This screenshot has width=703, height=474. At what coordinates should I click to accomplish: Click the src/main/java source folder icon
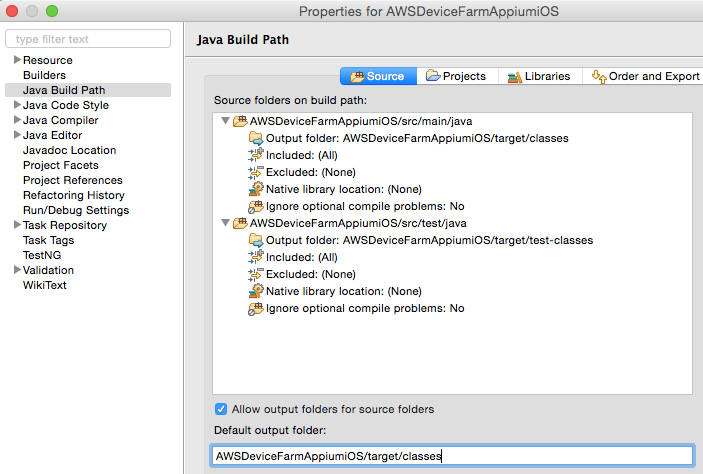[x=240, y=121]
